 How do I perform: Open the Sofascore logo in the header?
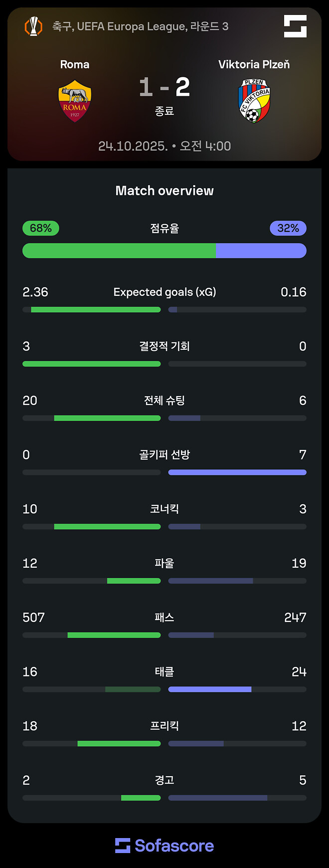tap(296, 26)
